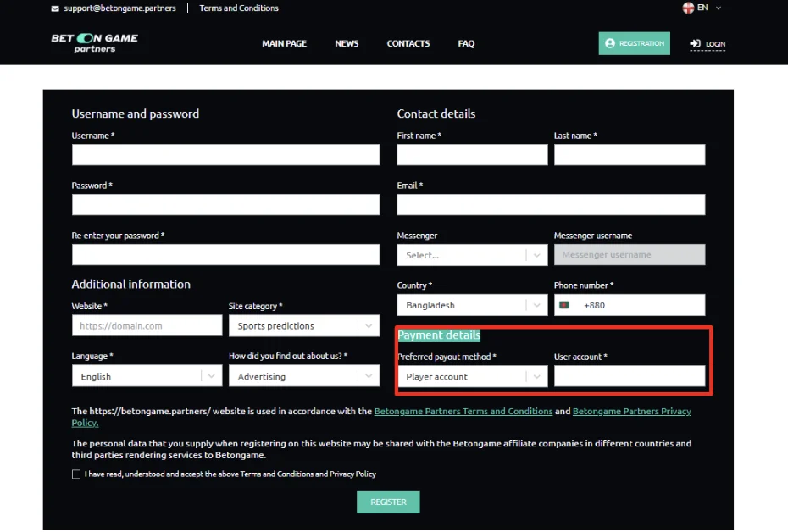Open the Site category dropdown
This screenshot has width=788, height=532.
[303, 326]
